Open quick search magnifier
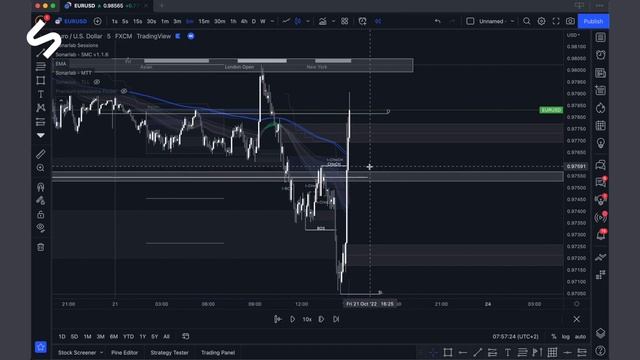The width and height of the screenshot is (640, 360). click(x=527, y=21)
